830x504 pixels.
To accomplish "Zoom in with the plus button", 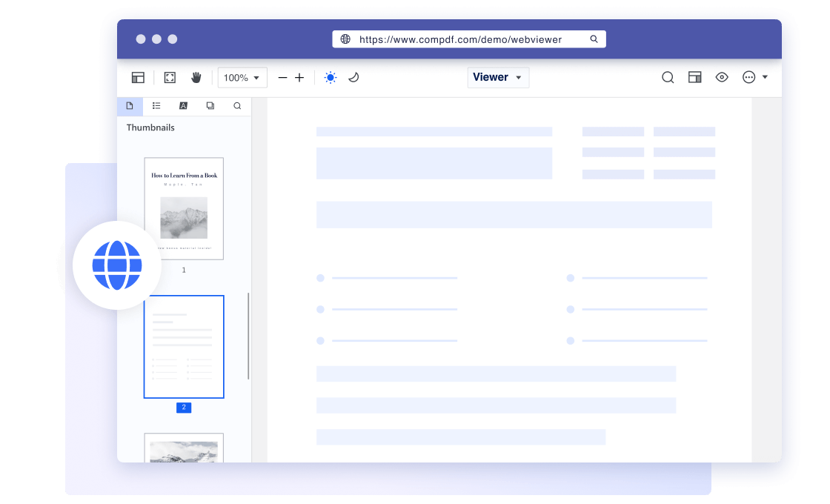I will coord(299,77).
